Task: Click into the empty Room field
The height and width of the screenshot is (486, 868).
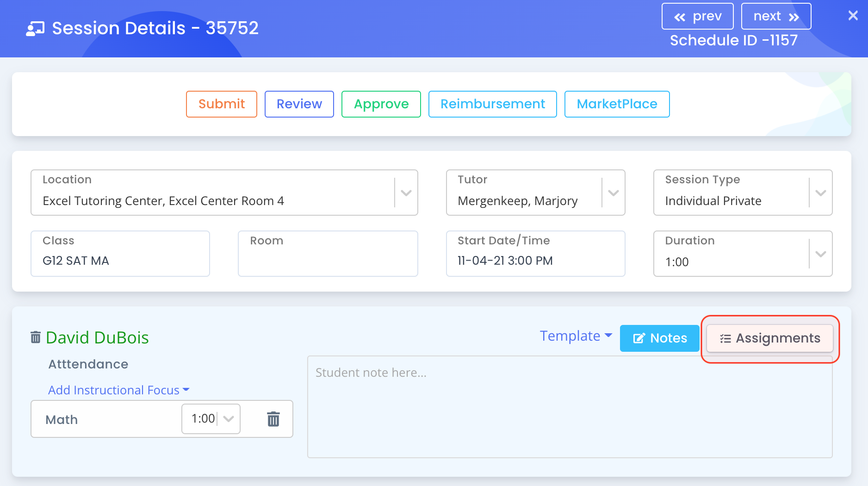Action: click(328, 254)
